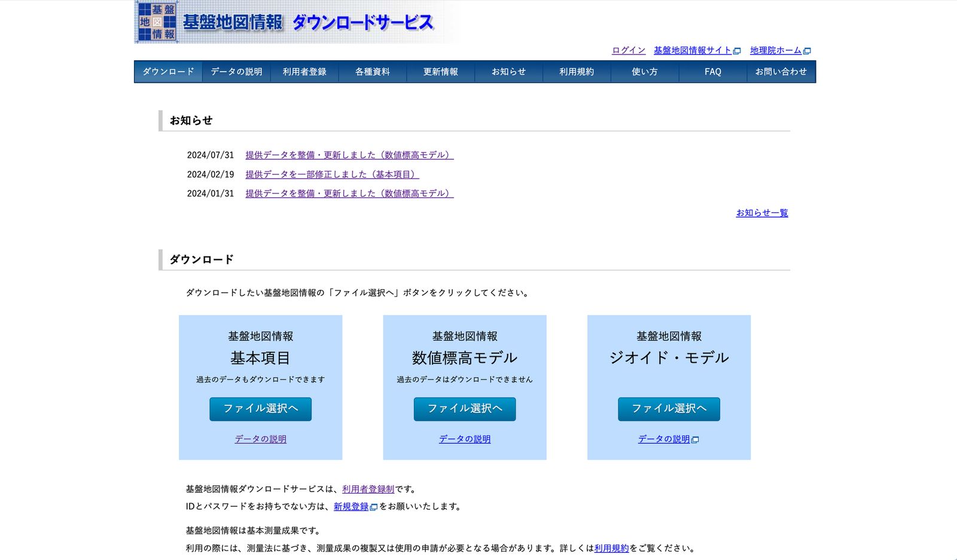Viewport: 957px width, 560px height.
Task: Click the ログイン link
Action: tap(629, 50)
